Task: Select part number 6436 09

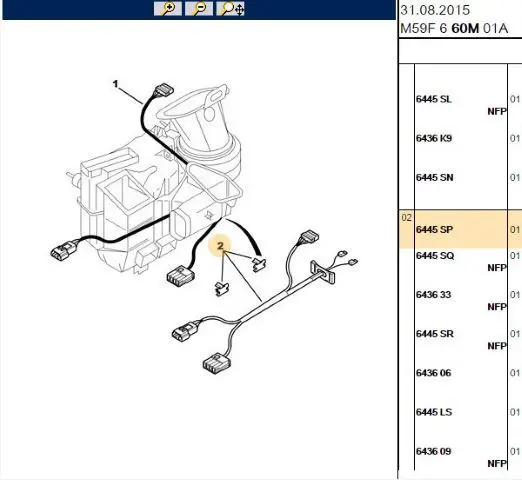Action: point(433,451)
